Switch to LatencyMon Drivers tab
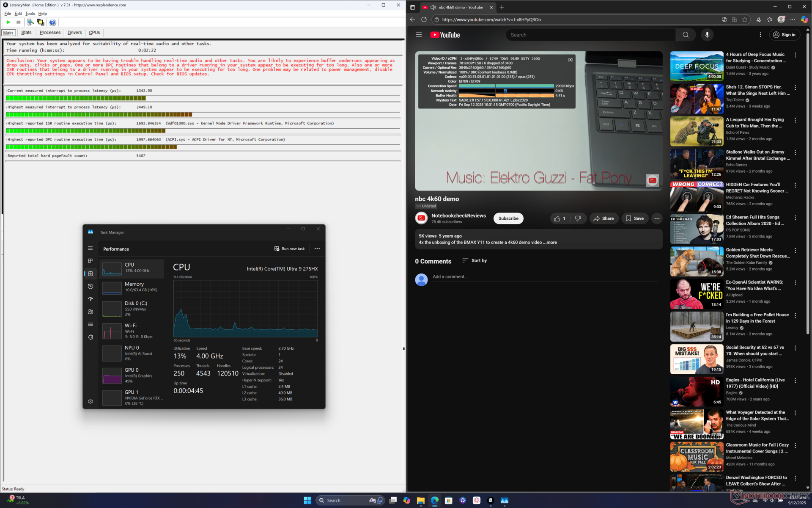The height and width of the screenshot is (508, 812). (x=74, y=33)
